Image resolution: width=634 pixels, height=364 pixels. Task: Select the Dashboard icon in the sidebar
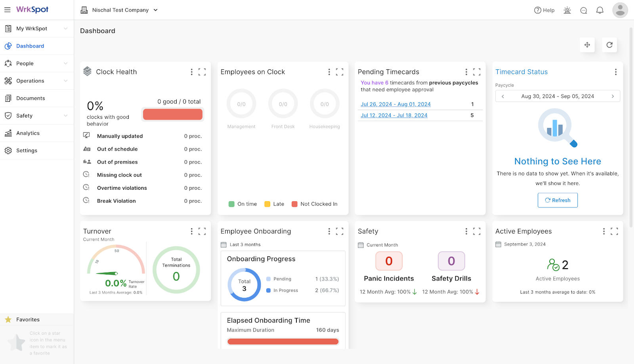pyautogui.click(x=8, y=46)
